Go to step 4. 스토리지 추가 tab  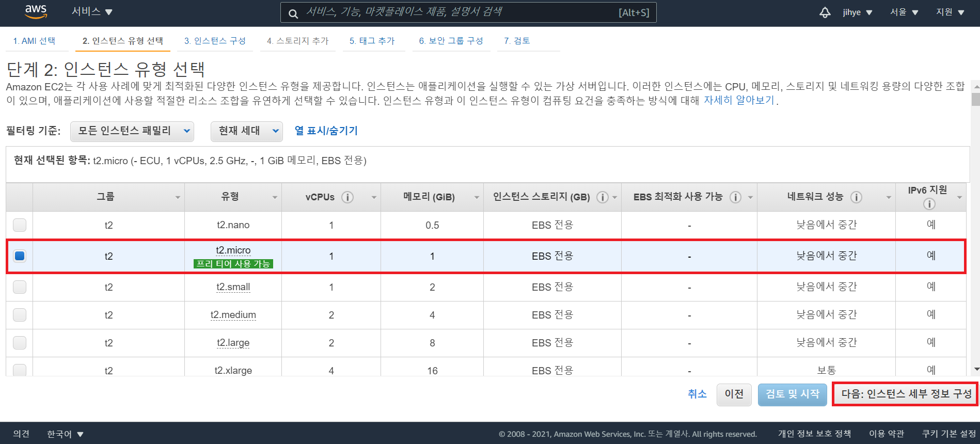coord(297,41)
